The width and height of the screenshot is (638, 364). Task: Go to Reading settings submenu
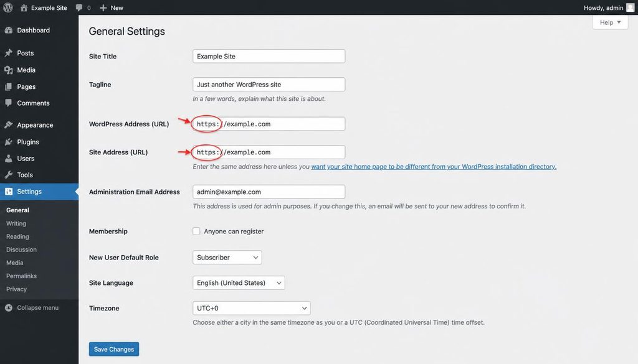[x=17, y=236]
